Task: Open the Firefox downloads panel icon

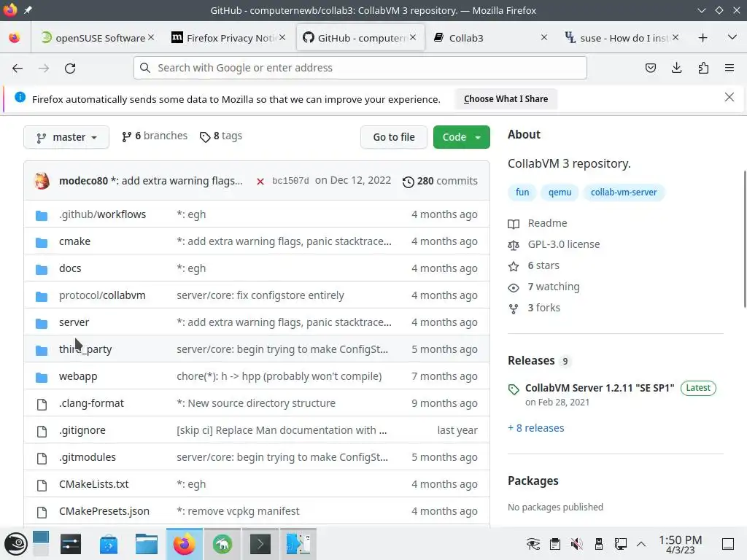Action: click(676, 68)
